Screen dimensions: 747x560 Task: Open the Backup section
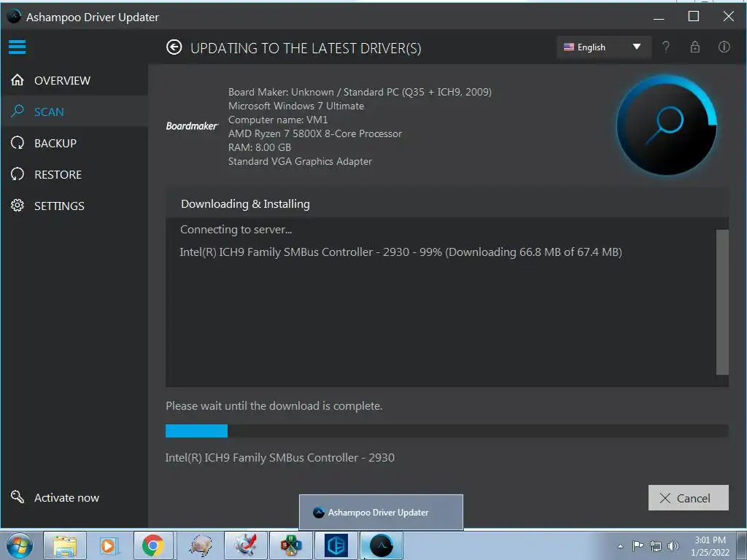[x=74, y=143]
